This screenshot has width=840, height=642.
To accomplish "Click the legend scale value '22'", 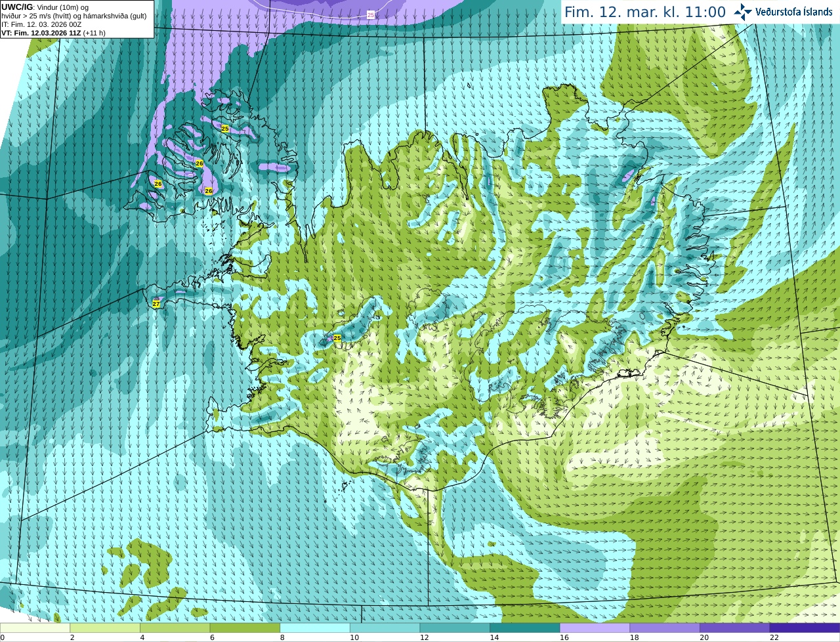I will (774, 637).
